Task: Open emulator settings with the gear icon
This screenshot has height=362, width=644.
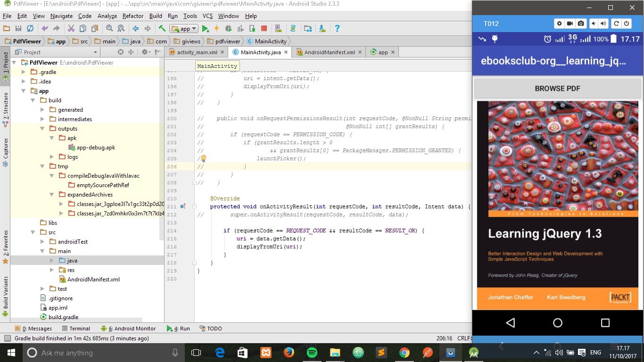Action: (x=560, y=24)
